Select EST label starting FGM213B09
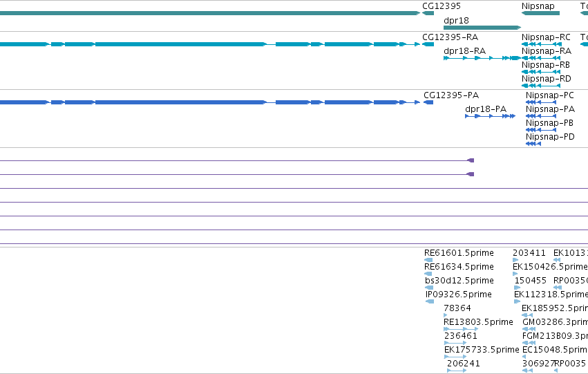Screen dimensions: 588x374 point(555,336)
